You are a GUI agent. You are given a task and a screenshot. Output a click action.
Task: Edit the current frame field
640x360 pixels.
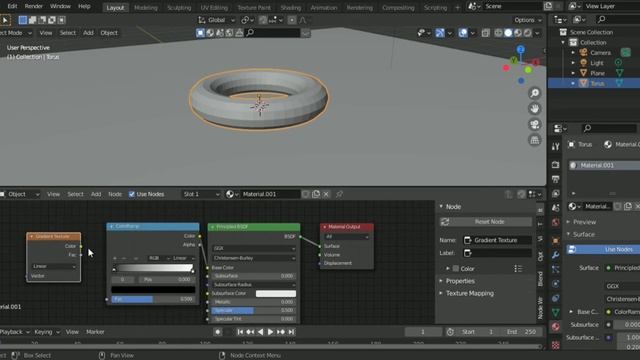(423, 332)
